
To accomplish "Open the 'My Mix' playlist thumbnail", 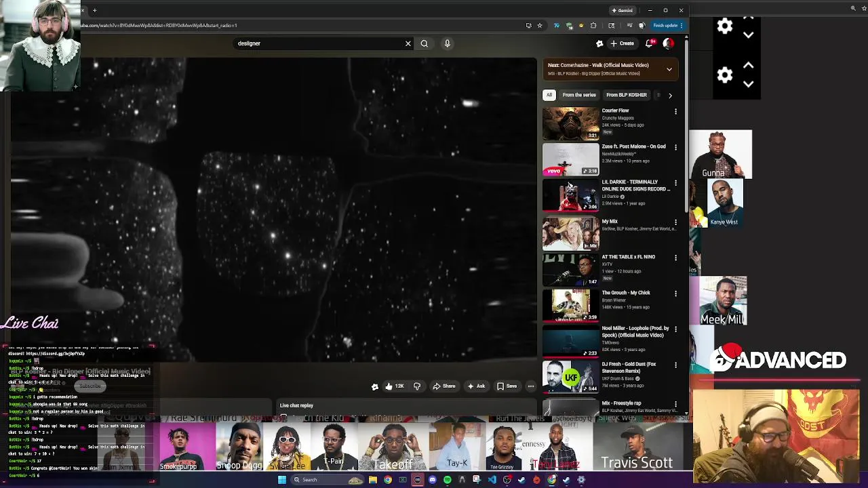I will pyautogui.click(x=571, y=235).
